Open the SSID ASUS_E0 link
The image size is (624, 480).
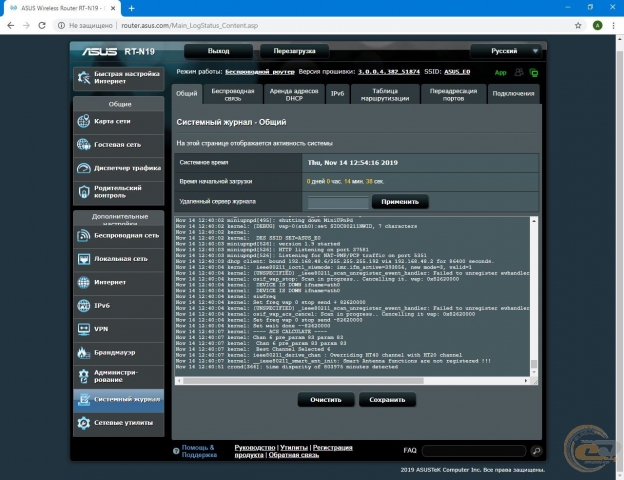coord(457,72)
